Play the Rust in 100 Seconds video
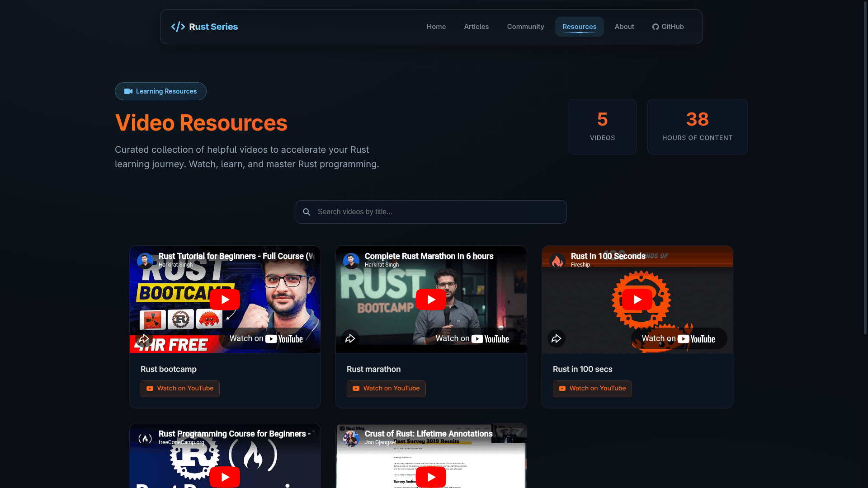Image resolution: width=868 pixels, height=488 pixels. pyautogui.click(x=637, y=300)
